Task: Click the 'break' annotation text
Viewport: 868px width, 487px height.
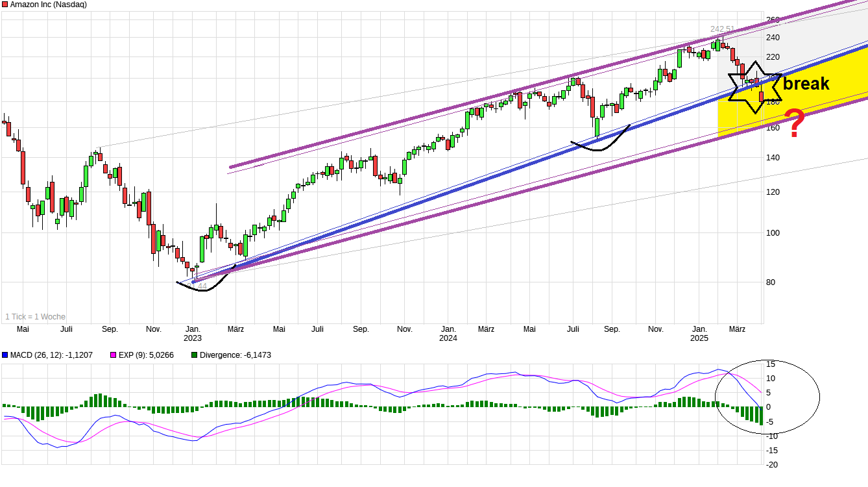Action: pyautogui.click(x=806, y=84)
